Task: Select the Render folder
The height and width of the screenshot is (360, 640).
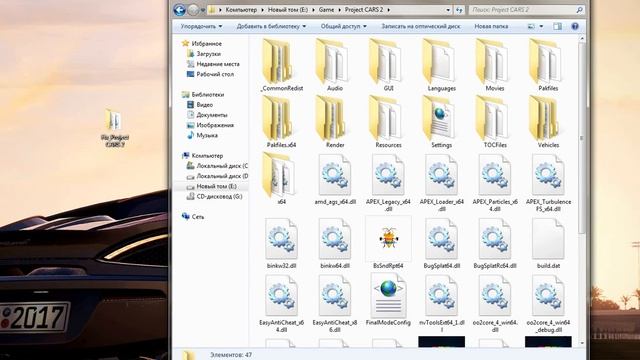Action: coord(335,122)
